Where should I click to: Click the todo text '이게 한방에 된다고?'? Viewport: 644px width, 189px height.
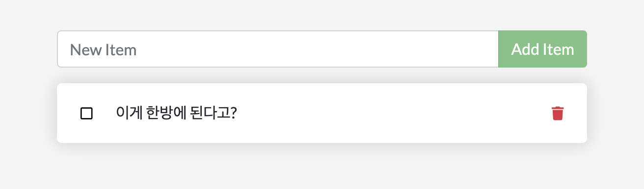[177, 113]
